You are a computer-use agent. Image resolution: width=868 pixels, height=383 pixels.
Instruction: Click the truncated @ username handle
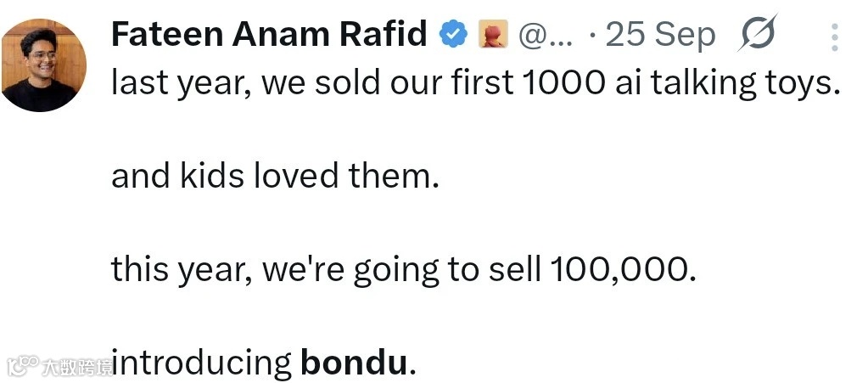point(545,36)
